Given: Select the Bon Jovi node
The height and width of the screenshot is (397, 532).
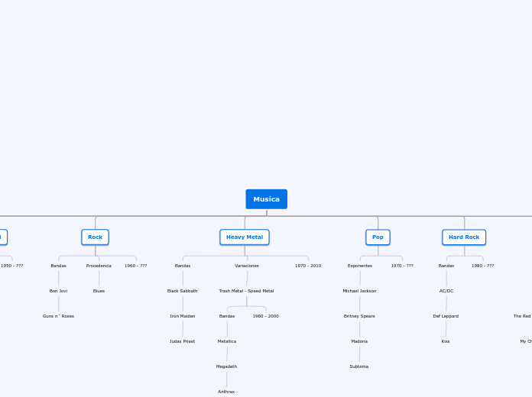Looking at the screenshot, I should 58,291.
